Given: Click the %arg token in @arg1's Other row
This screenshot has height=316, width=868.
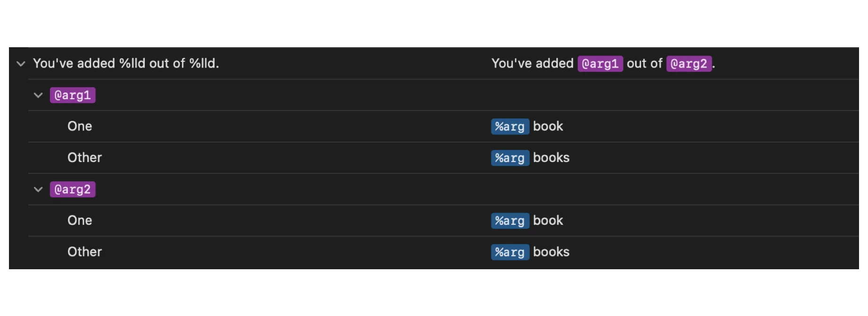Looking at the screenshot, I should 510,158.
